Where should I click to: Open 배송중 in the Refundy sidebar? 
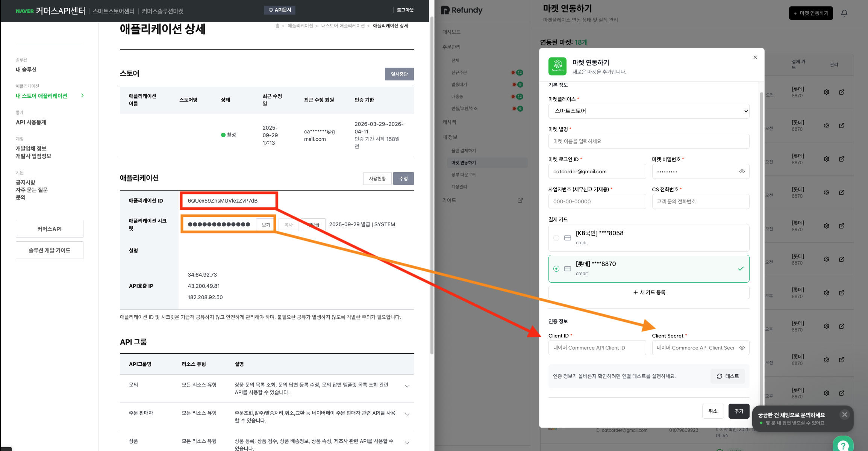tap(457, 97)
